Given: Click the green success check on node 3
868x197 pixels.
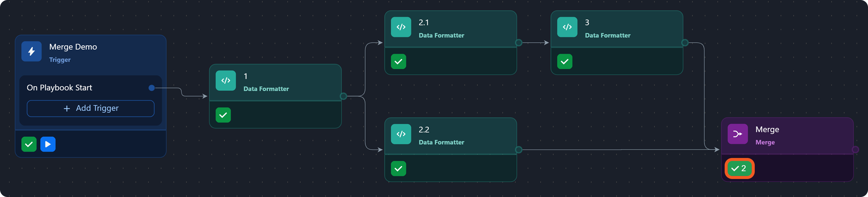Looking at the screenshot, I should (565, 62).
